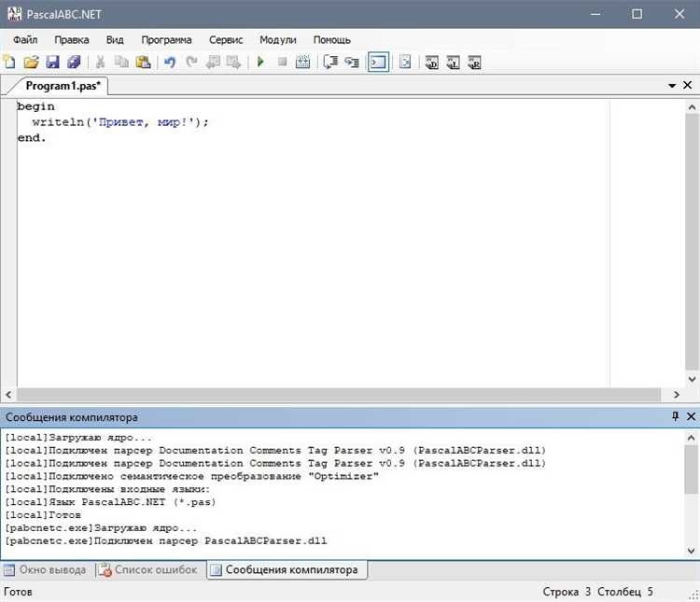The width and height of the screenshot is (700, 602).
Task: Click the Open file folder icon
Action: (x=31, y=63)
